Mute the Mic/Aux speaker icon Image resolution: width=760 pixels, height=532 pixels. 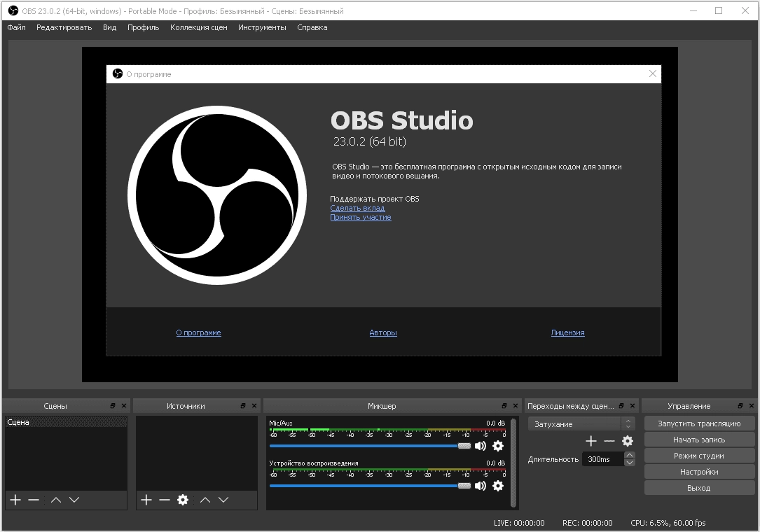tap(481, 446)
